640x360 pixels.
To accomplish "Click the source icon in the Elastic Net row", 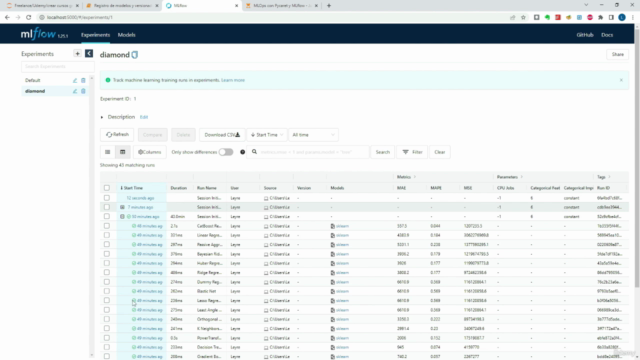I will [x=266, y=291].
